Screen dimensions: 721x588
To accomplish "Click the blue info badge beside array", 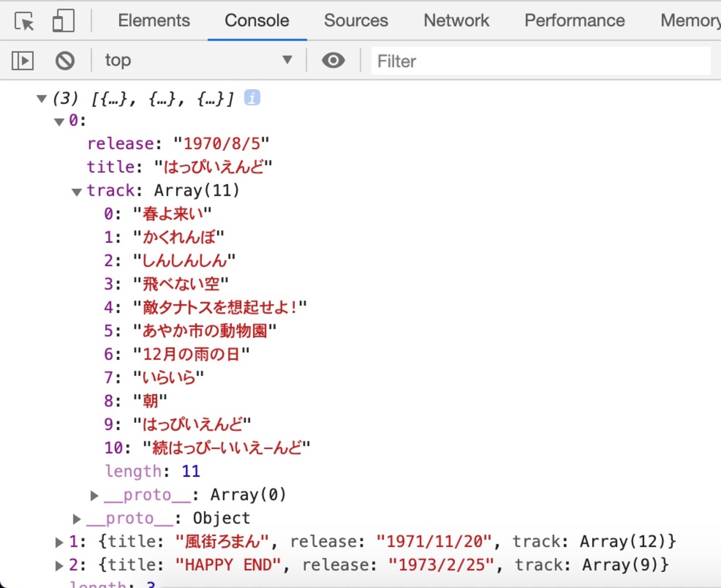I will [252, 98].
